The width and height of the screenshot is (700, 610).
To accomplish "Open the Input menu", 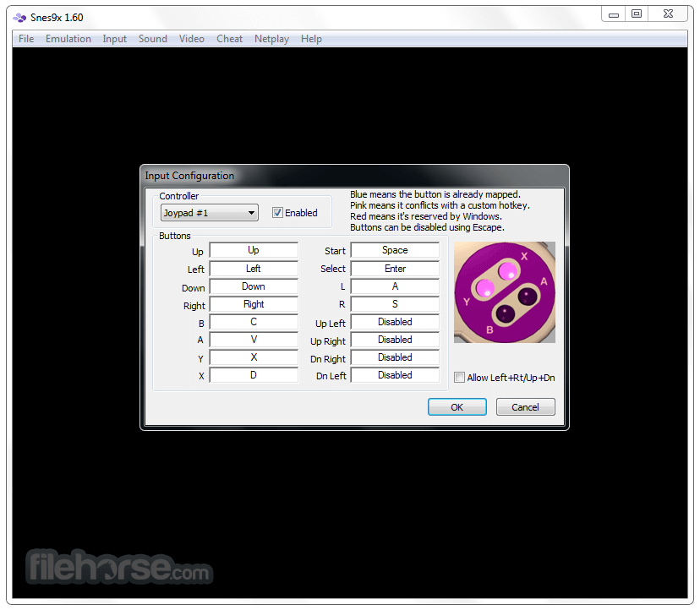I will click(115, 39).
